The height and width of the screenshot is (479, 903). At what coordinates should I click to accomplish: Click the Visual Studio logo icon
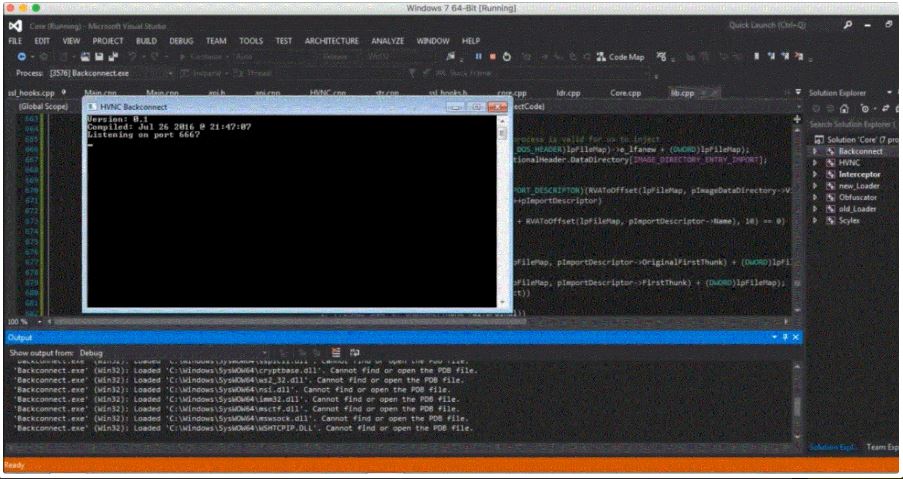pyautogui.click(x=14, y=24)
